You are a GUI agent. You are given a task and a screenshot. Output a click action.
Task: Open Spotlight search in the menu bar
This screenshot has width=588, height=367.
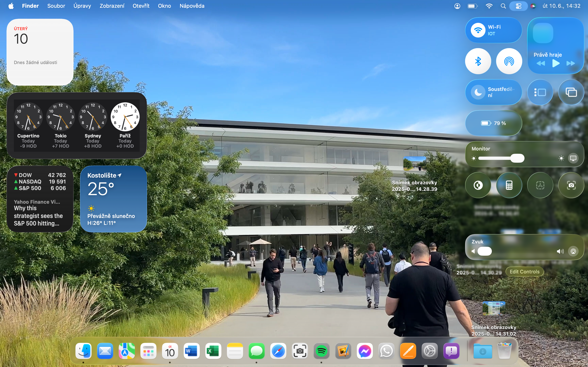coord(503,6)
